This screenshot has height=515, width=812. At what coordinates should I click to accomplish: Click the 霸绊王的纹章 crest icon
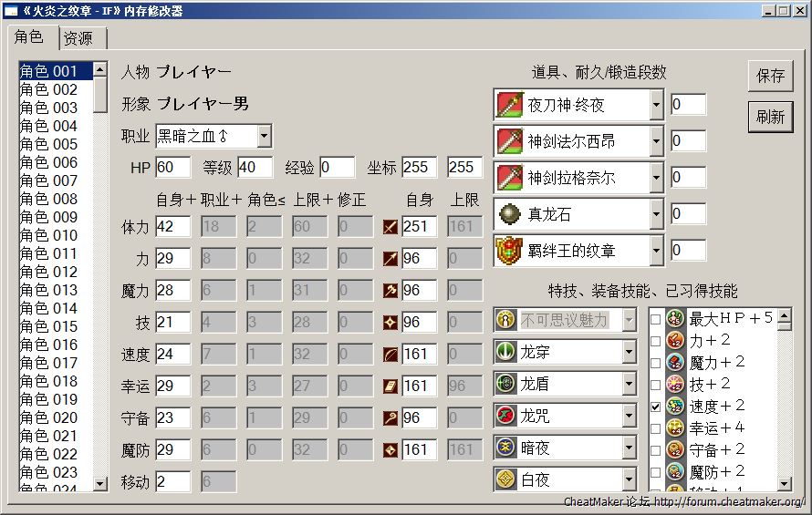[x=509, y=251]
